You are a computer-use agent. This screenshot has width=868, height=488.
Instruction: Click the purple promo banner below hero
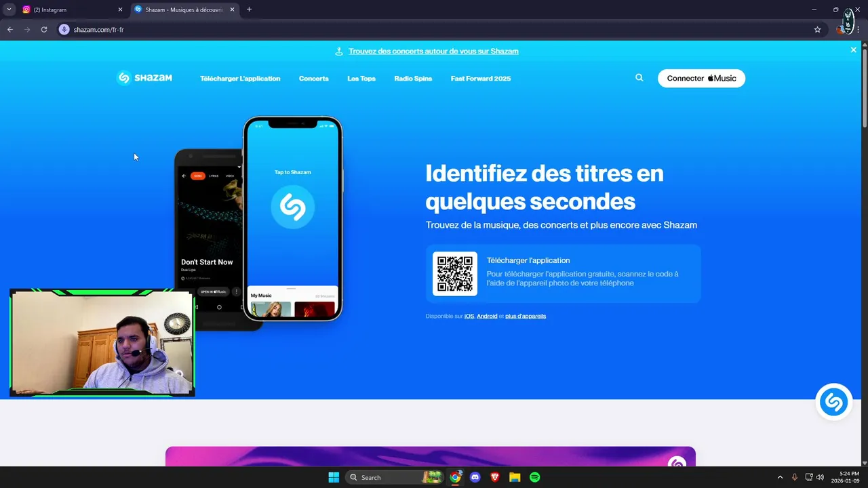(431, 456)
